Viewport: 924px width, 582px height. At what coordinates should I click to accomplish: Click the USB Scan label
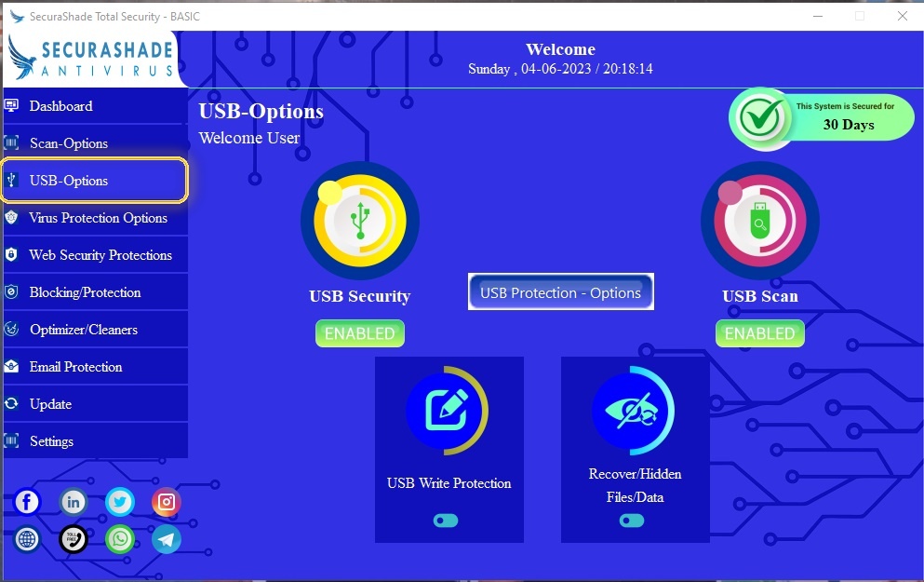760,296
